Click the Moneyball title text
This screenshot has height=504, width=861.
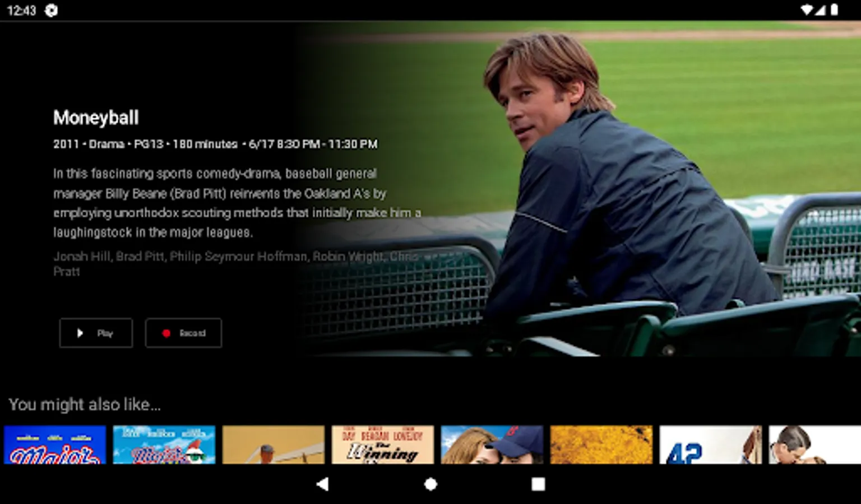point(96,118)
